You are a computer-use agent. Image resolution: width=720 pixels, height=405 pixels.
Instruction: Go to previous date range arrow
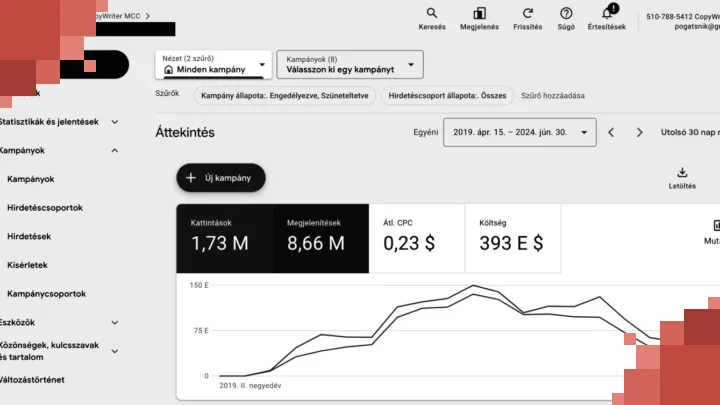pos(611,133)
